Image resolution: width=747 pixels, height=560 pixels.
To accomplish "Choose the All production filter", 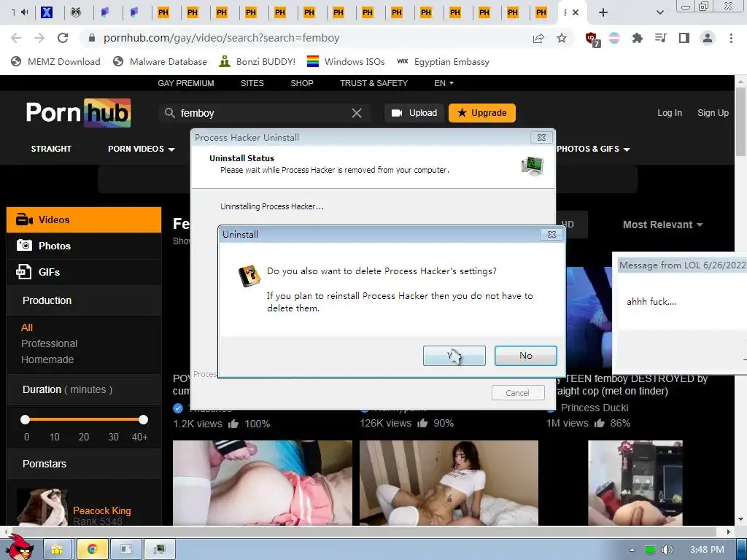I will point(27,327).
